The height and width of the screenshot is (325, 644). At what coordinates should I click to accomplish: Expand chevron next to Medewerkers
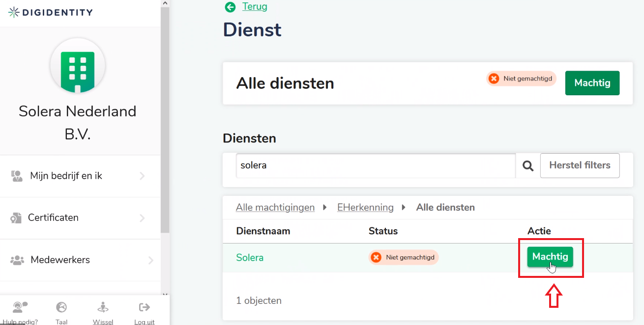(x=150, y=260)
